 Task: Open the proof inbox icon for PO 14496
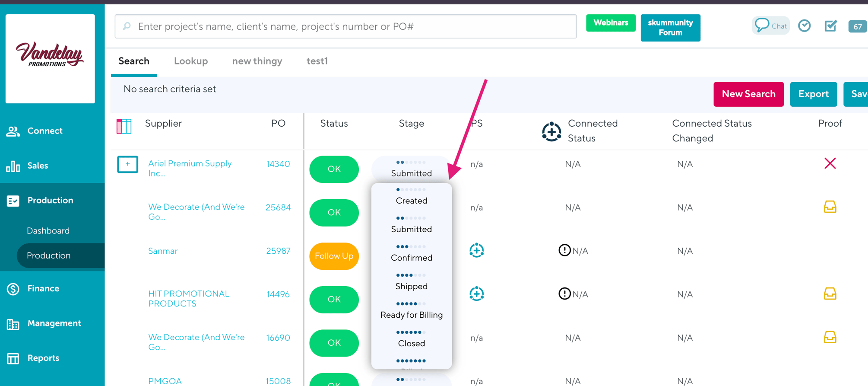click(830, 294)
